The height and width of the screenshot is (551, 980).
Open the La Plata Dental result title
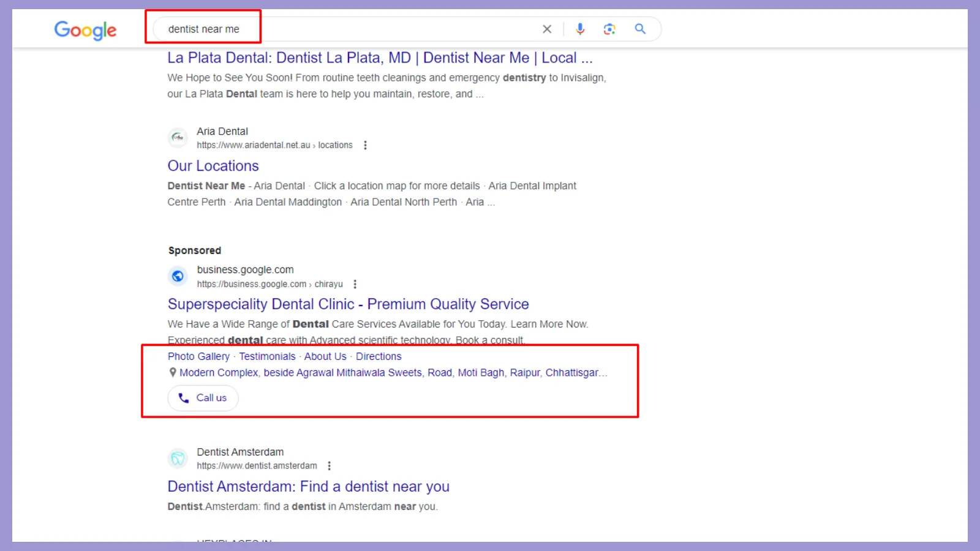click(380, 58)
